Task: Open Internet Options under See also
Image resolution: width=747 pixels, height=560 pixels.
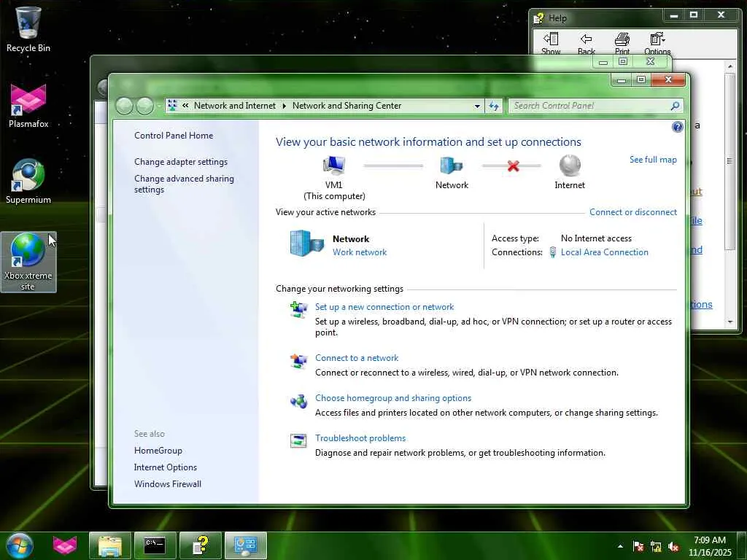Action: click(x=166, y=467)
